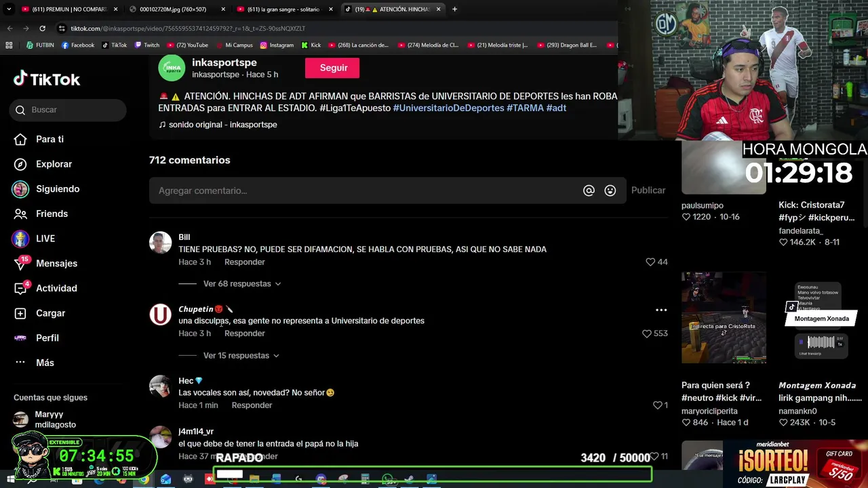Open Friends section in sidebar
Screen dimensions: 868x488
41,213
